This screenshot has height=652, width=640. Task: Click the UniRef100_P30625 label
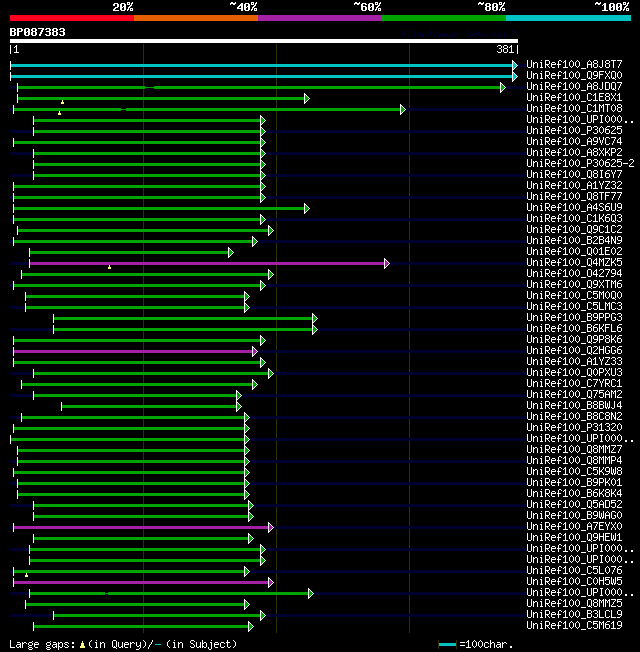(574, 130)
